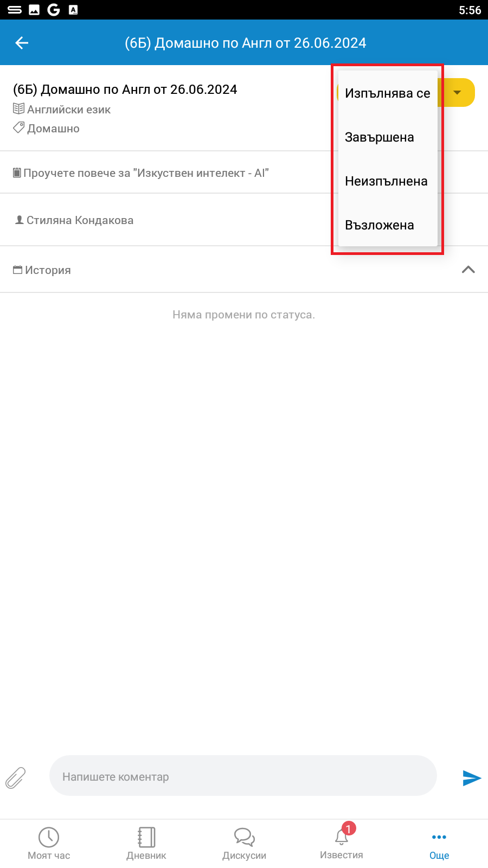Select status Неизпълнена
This screenshot has width=488, height=868.
click(388, 181)
